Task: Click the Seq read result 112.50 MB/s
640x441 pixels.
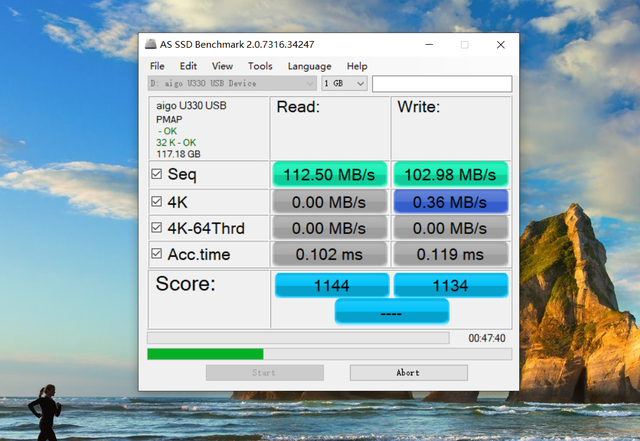Action: click(329, 175)
